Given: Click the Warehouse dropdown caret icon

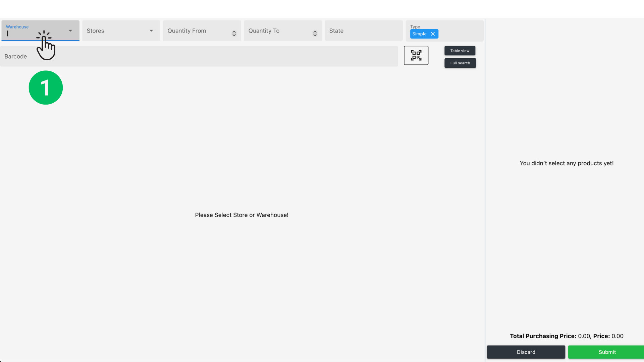Looking at the screenshot, I should click(70, 31).
